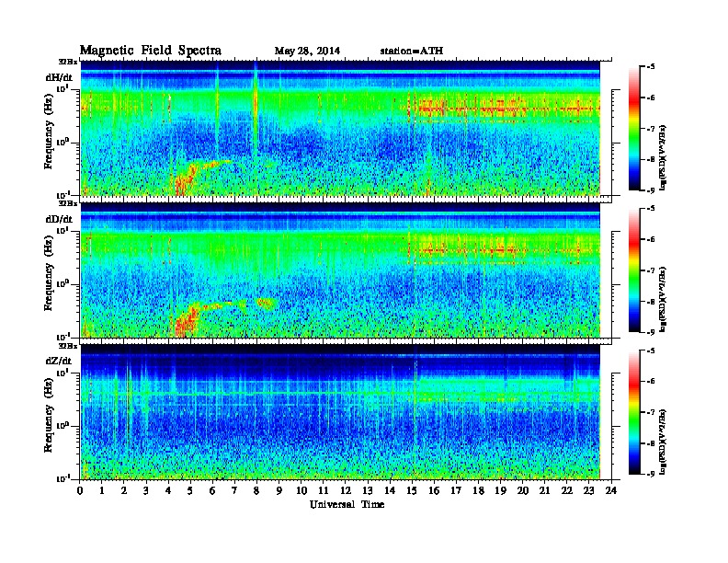The height and width of the screenshot is (563, 728).
Task: Click the "Universal Time" axis label
Action: click(x=347, y=504)
